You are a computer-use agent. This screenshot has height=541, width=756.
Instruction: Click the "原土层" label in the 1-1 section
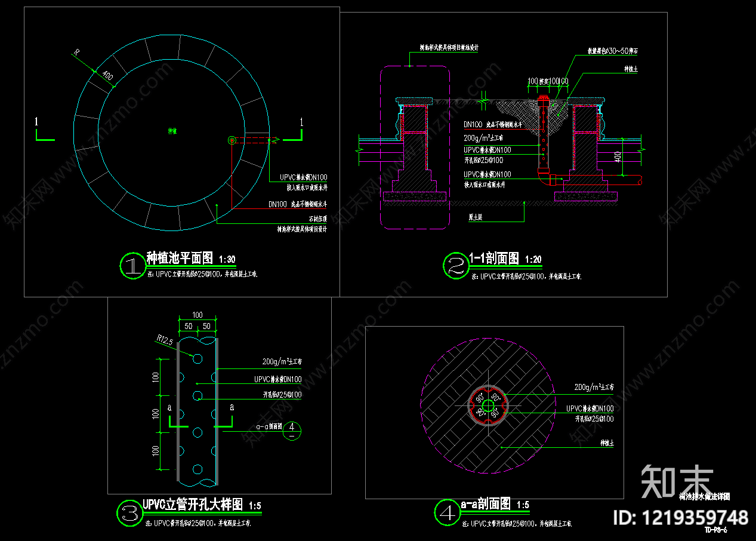[475, 219]
